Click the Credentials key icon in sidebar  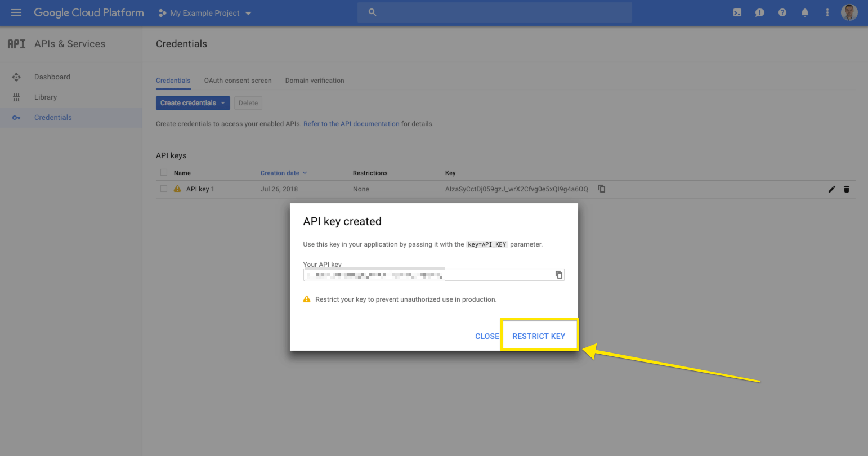click(16, 118)
